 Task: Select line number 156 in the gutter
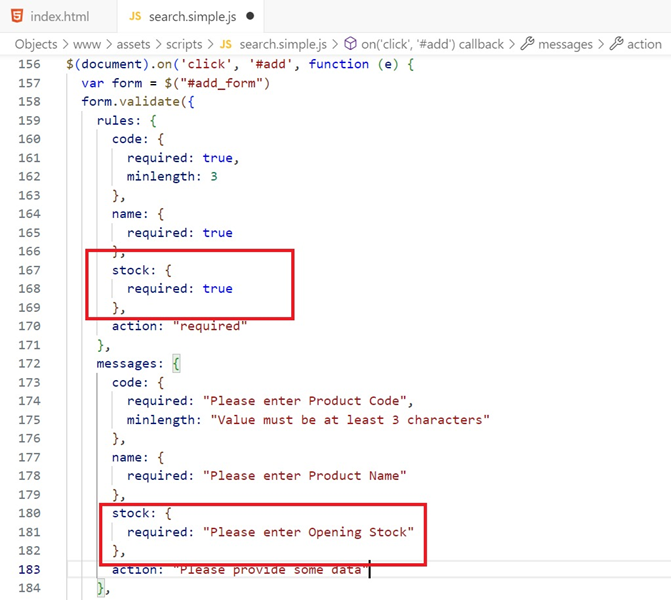[x=27, y=64]
